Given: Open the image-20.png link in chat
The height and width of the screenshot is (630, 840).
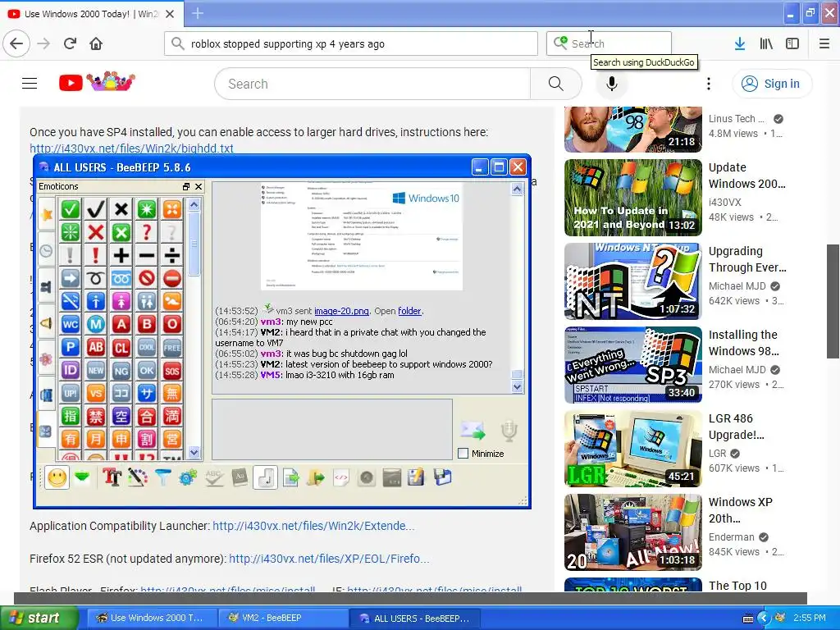Looking at the screenshot, I should [x=341, y=311].
